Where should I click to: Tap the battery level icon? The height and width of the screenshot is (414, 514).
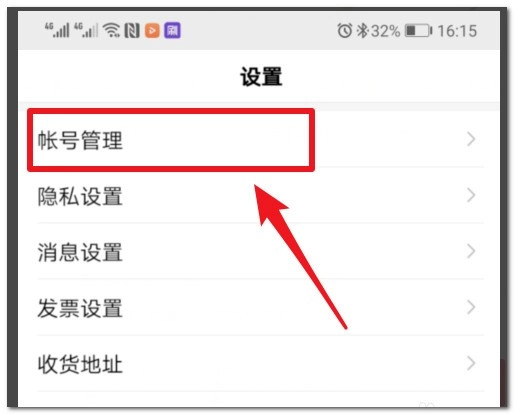(x=418, y=31)
